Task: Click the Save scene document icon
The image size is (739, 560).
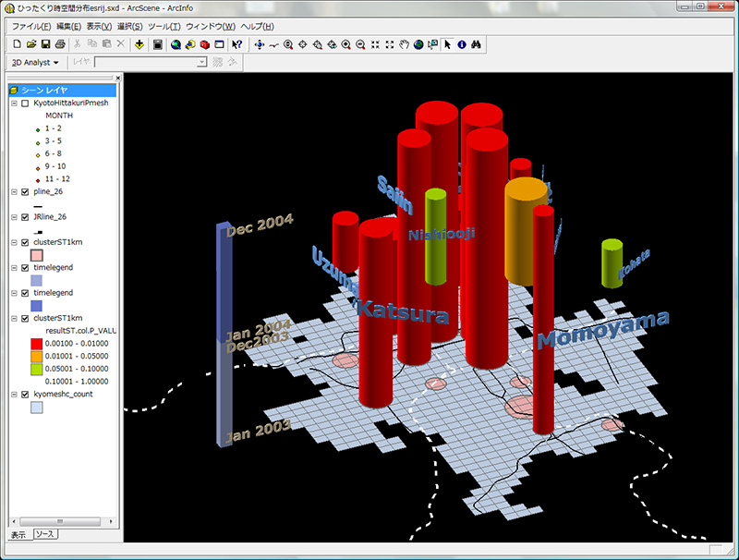Action: click(x=46, y=43)
